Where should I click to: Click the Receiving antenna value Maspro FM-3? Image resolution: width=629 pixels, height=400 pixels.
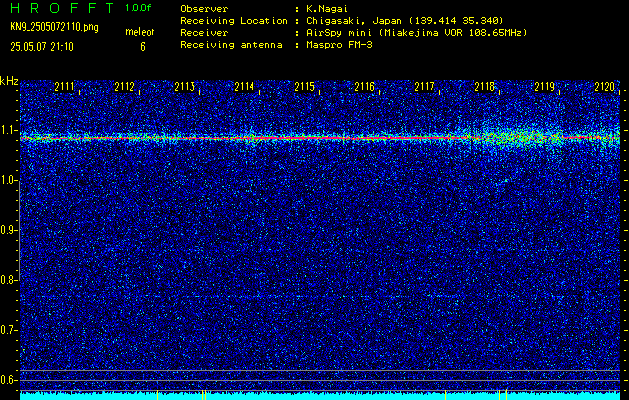pyautogui.click(x=339, y=45)
